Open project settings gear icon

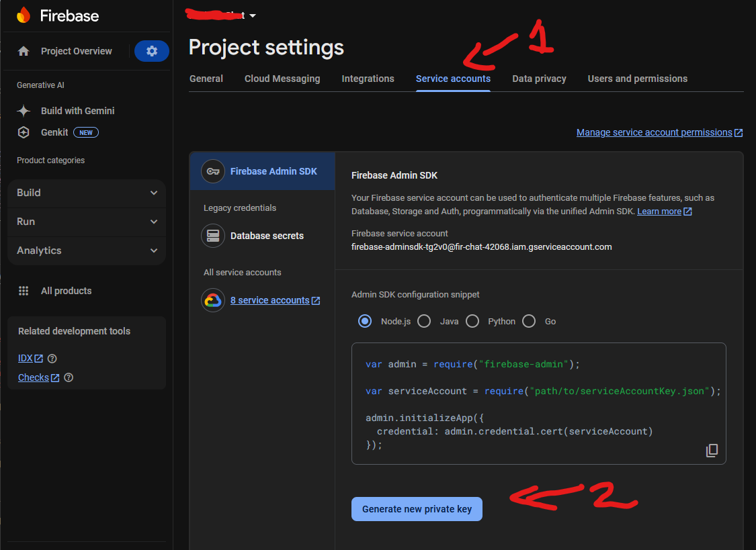pos(152,51)
